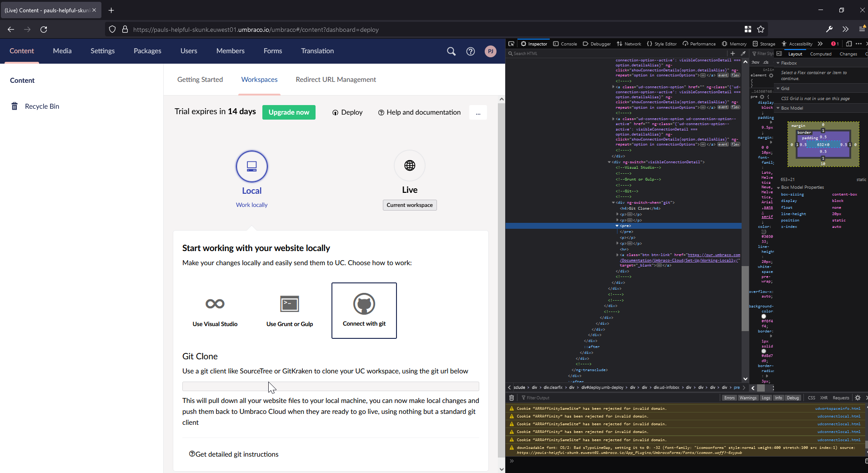This screenshot has height=473, width=868.
Task: Go to the Media section
Action: click(x=62, y=51)
